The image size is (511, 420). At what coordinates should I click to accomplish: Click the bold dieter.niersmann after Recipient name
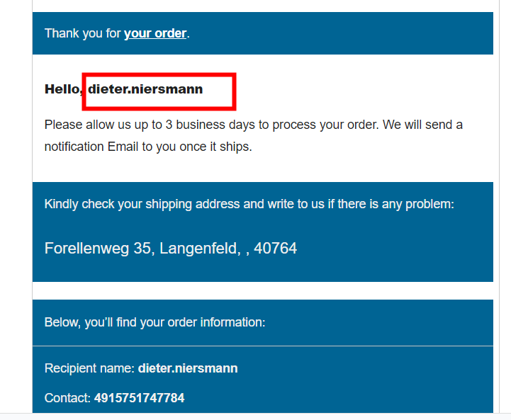click(188, 368)
